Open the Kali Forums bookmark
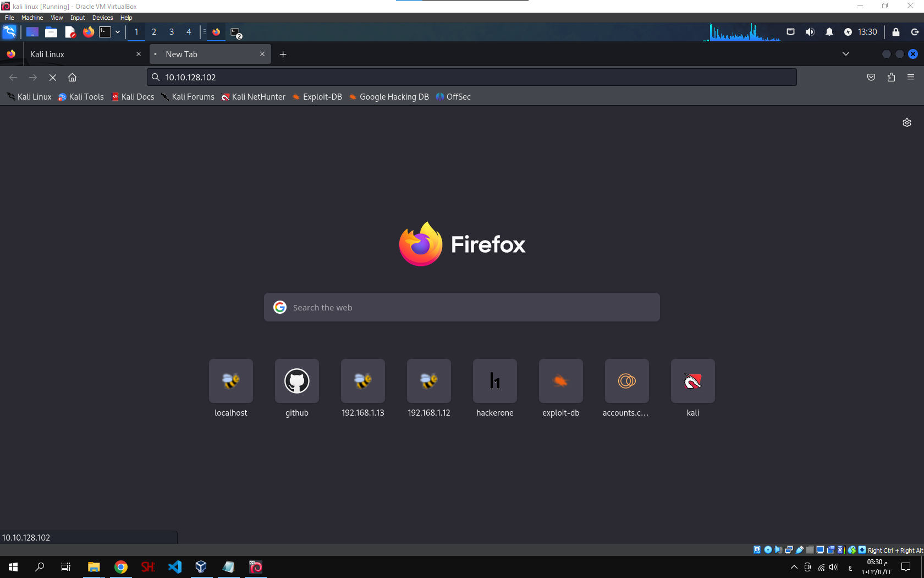Viewport: 924px width, 578px height. 188,97
